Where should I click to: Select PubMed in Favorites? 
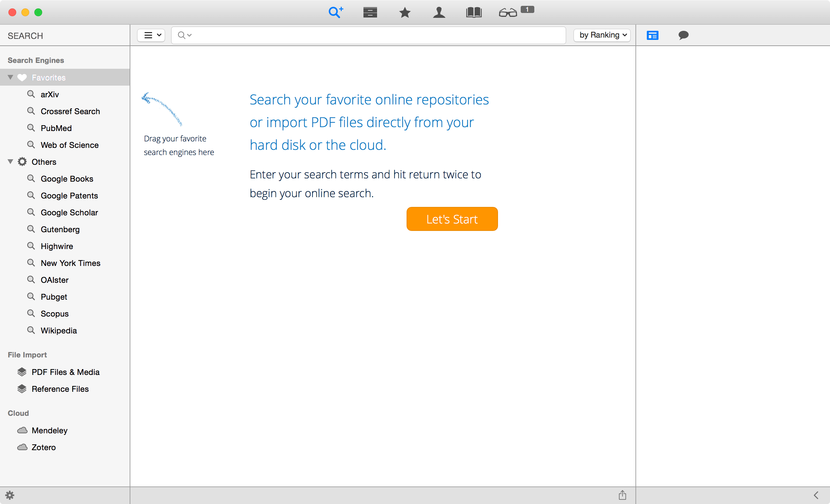(x=56, y=128)
